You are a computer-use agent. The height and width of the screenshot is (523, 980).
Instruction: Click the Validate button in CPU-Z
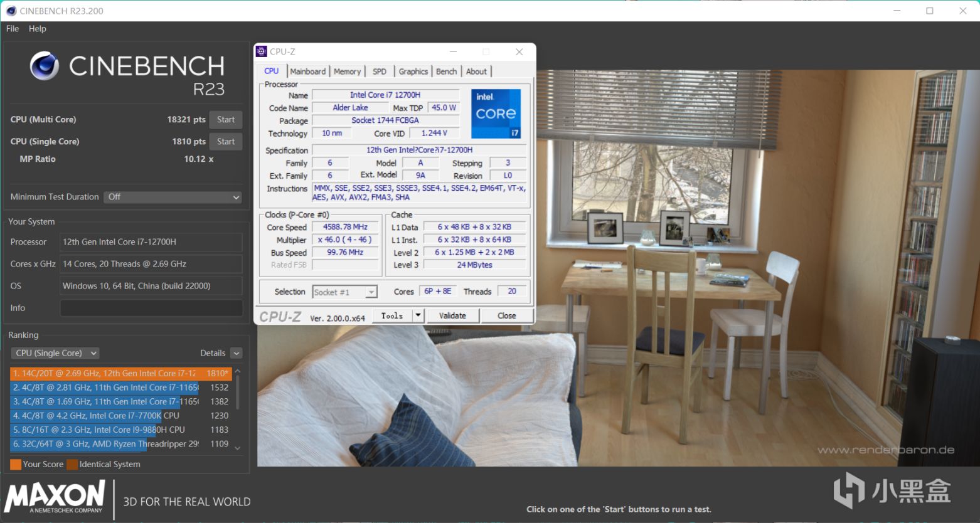coord(452,316)
